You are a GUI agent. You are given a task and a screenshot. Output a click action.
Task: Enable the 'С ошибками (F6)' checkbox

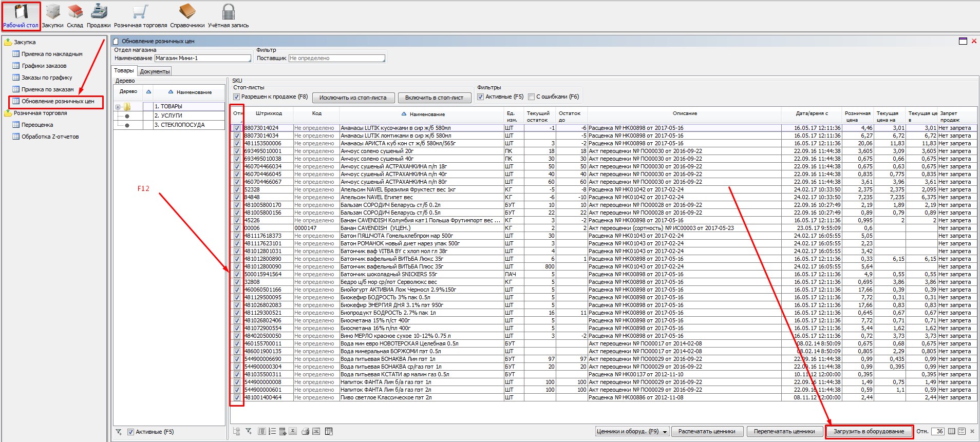(532, 97)
